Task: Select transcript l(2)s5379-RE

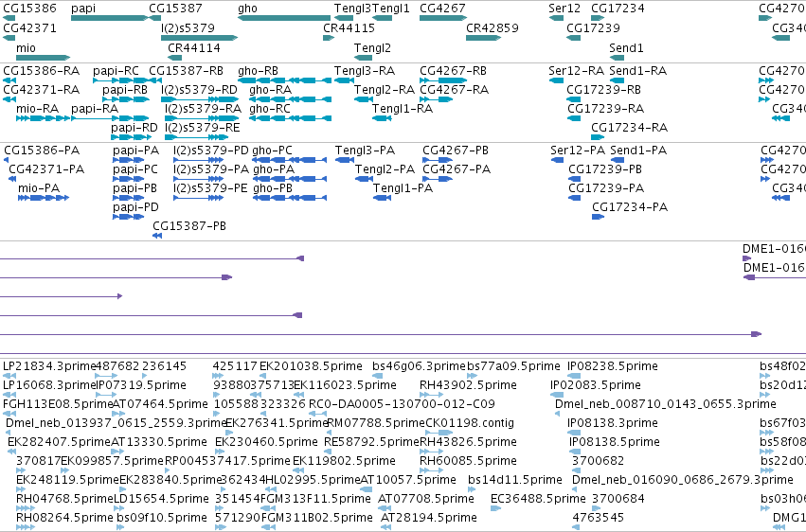Action: 196,137
